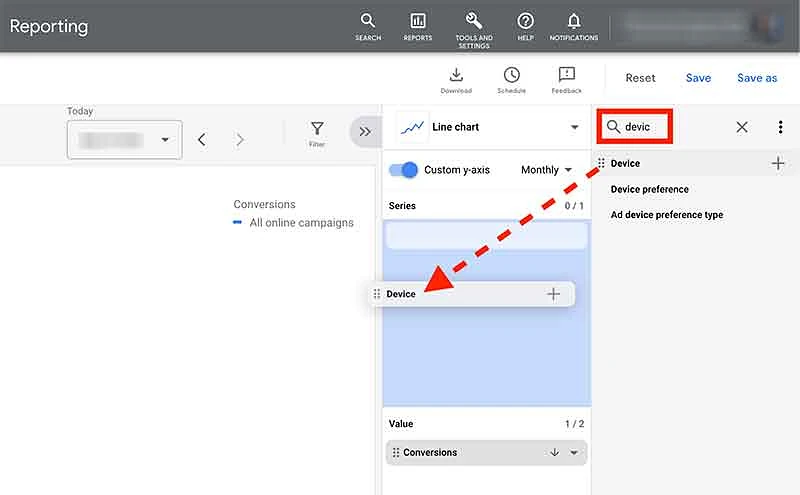
Task: Open Tools and Settings wrench icon
Action: [x=474, y=30]
